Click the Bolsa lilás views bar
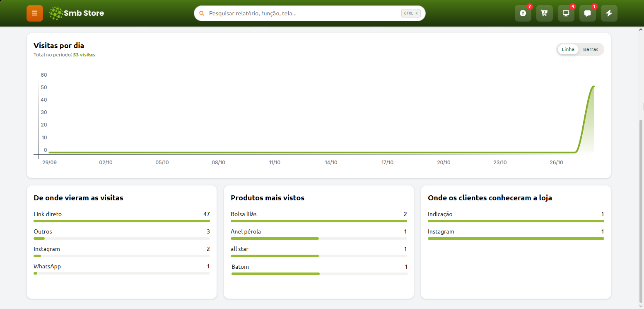 pyautogui.click(x=319, y=221)
